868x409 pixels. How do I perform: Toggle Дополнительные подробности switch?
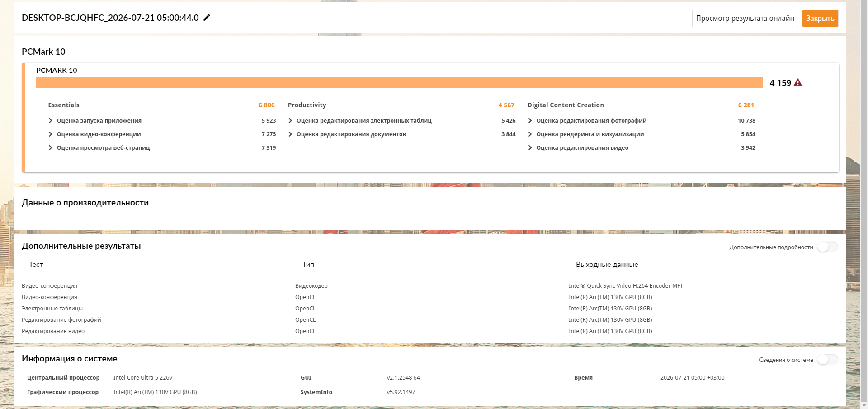(827, 247)
